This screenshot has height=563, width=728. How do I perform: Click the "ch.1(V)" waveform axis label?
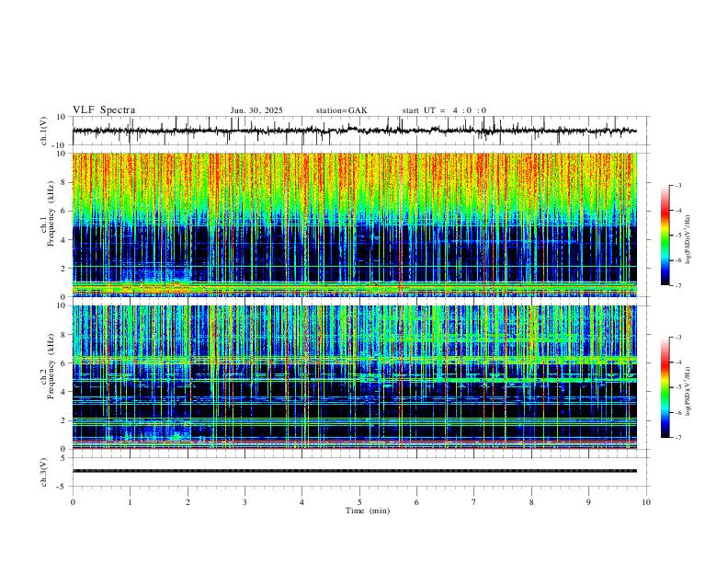[x=44, y=131]
